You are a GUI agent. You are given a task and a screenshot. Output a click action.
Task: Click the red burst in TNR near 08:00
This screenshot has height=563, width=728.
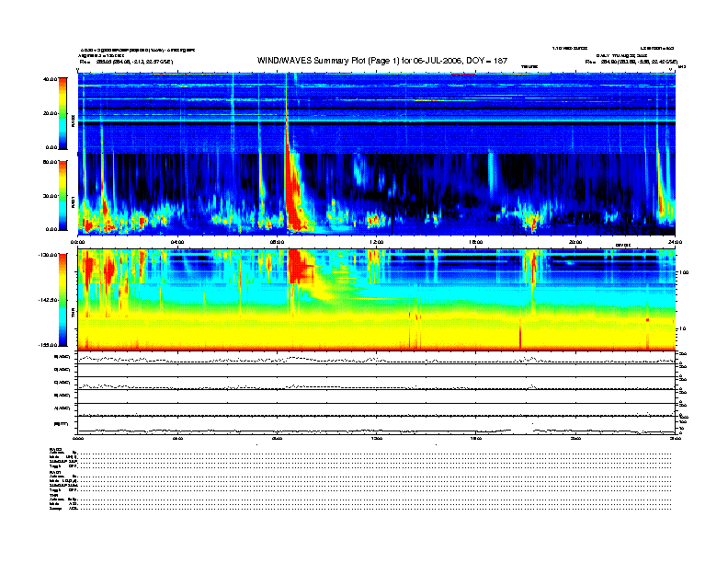pos(298,266)
